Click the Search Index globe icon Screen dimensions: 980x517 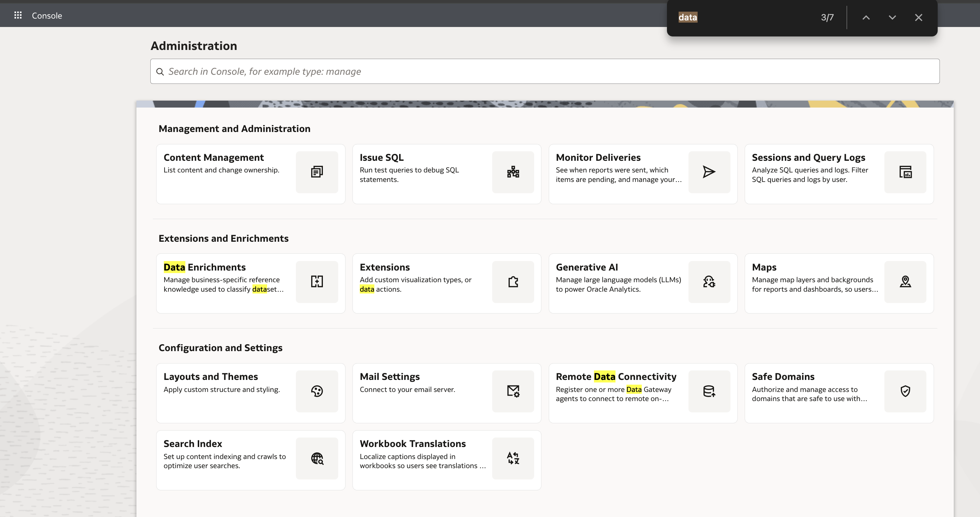(x=317, y=458)
